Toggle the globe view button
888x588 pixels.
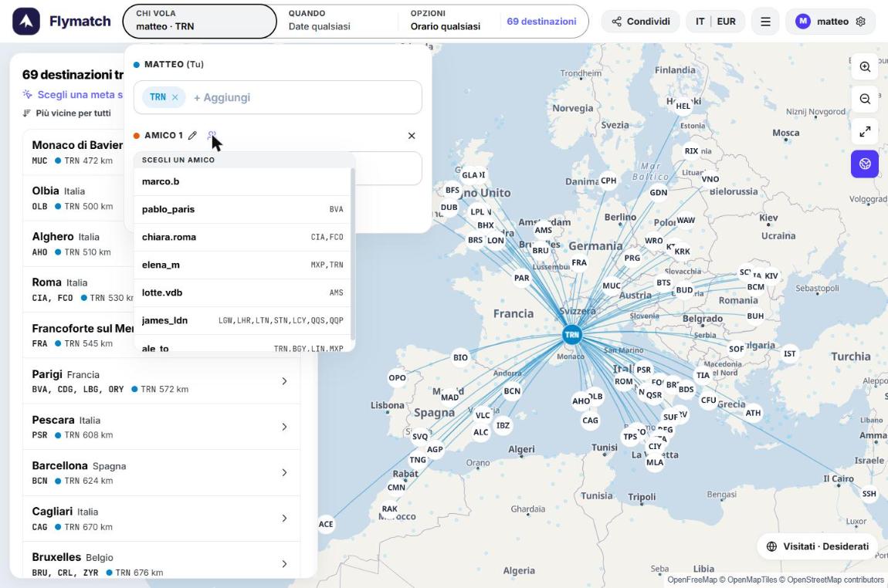[x=865, y=164]
